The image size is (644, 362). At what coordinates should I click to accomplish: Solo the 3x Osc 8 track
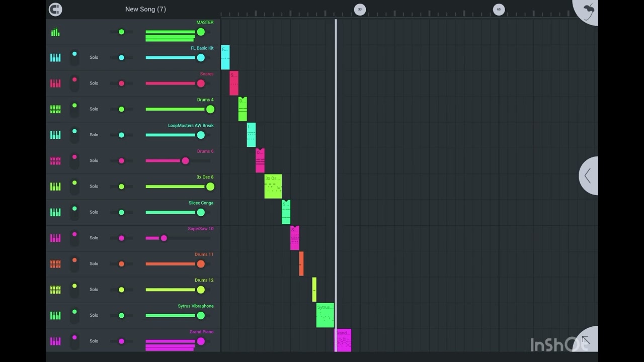coord(94,186)
